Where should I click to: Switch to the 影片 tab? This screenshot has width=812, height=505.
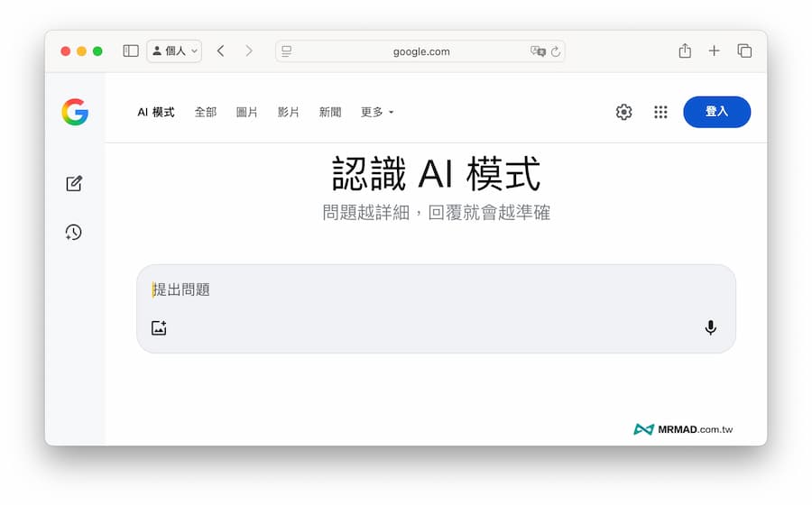click(x=289, y=112)
